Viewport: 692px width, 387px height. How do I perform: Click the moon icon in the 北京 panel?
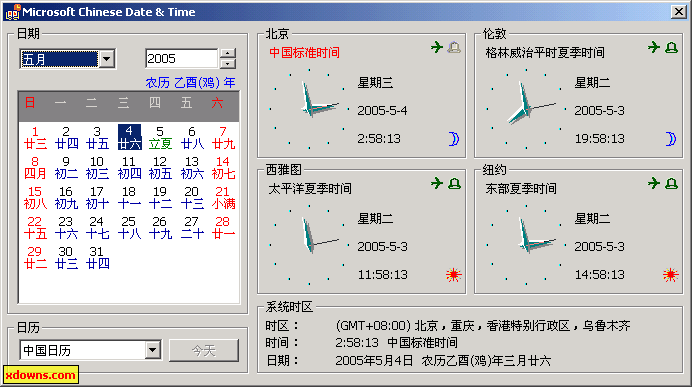click(x=454, y=139)
